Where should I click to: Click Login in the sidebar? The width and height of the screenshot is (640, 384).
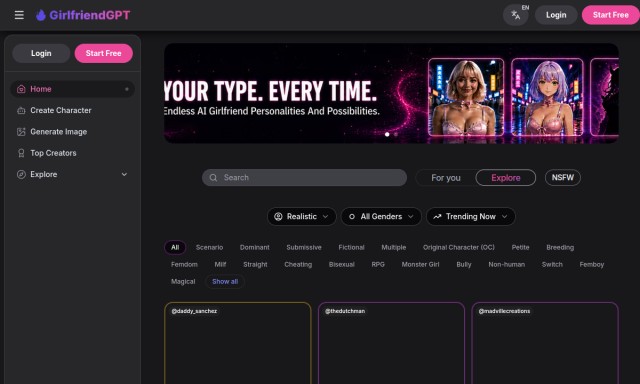(x=41, y=53)
